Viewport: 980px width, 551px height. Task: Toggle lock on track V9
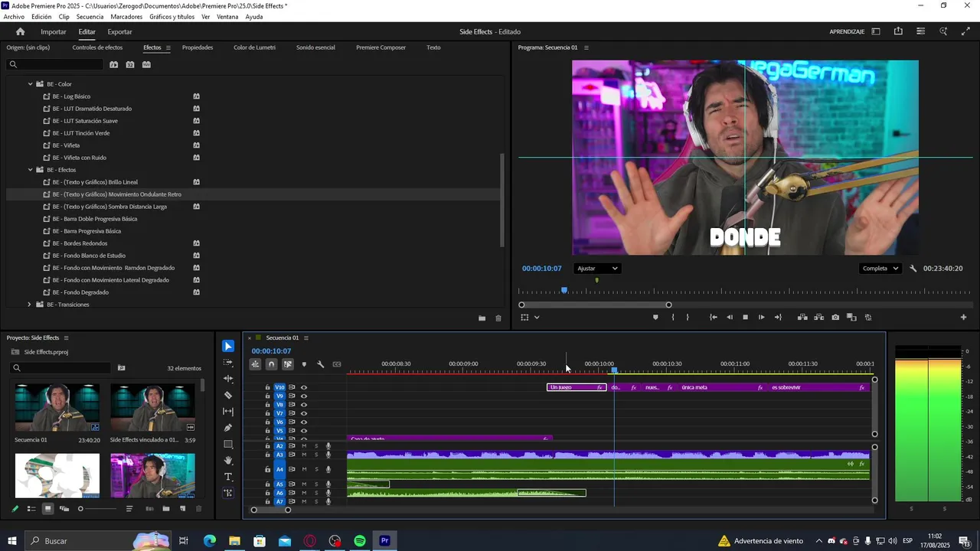pos(267,396)
